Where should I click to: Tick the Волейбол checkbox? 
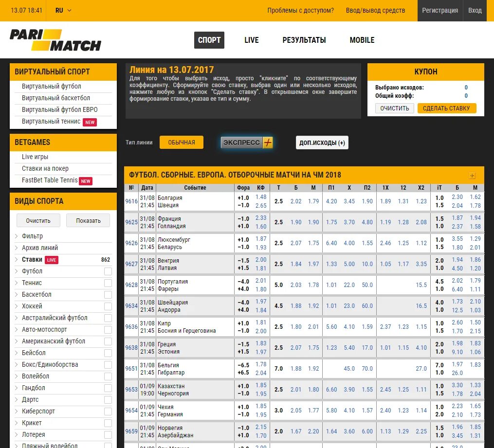point(108,376)
